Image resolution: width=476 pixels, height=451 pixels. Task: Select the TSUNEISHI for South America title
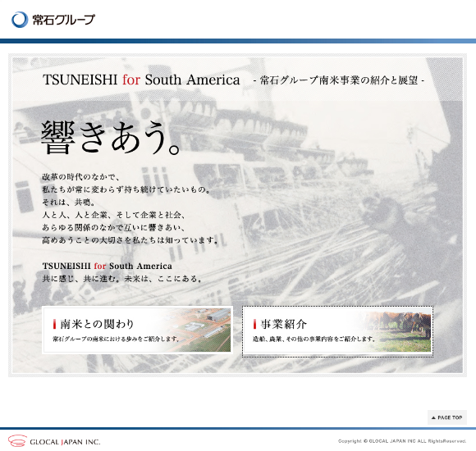point(141,80)
